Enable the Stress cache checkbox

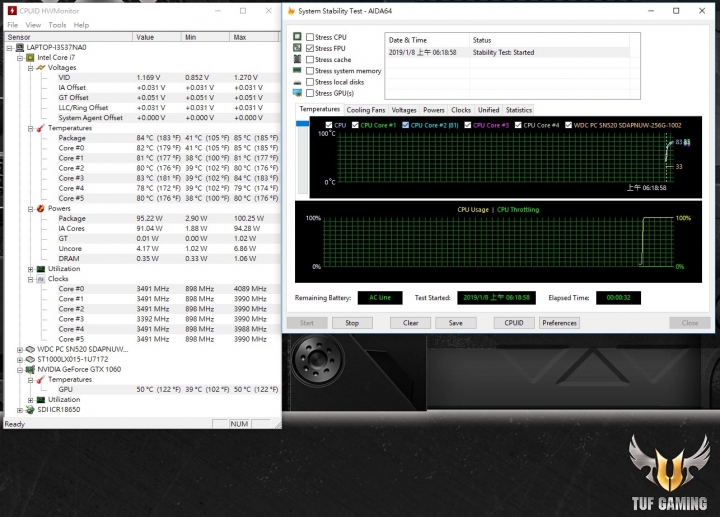pos(310,60)
